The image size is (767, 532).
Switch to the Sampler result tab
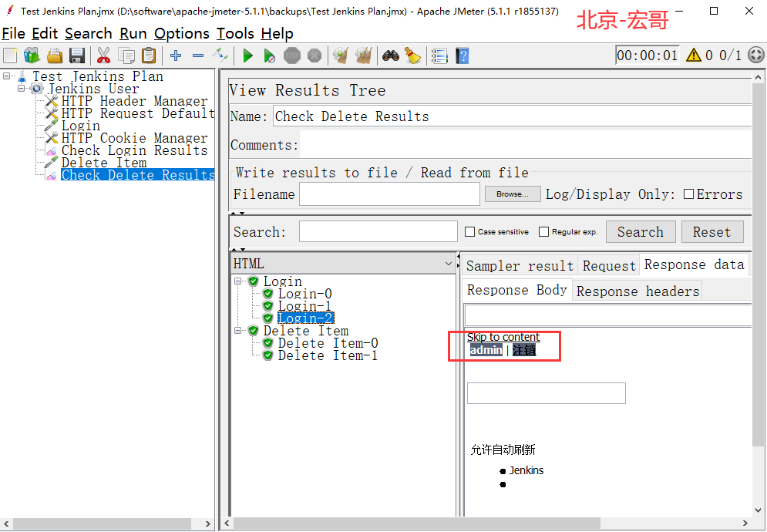coord(520,266)
